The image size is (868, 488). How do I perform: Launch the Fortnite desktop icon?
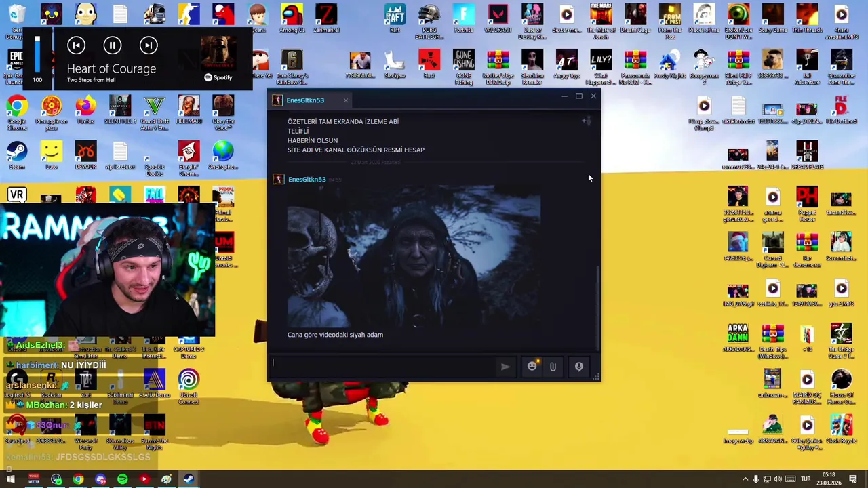[464, 18]
